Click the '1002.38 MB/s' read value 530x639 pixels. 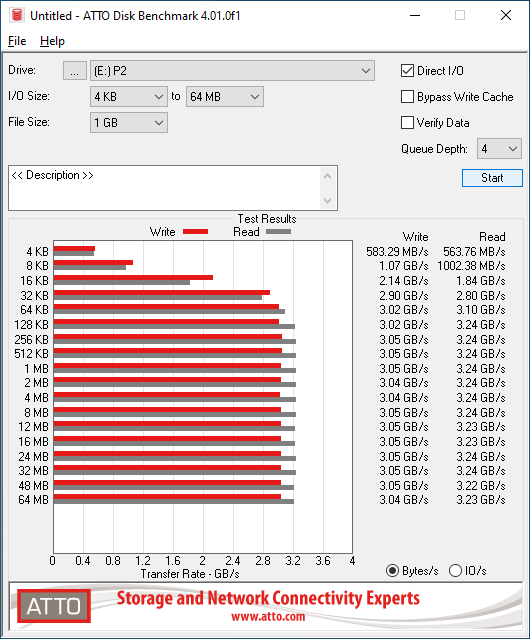[x=471, y=266]
